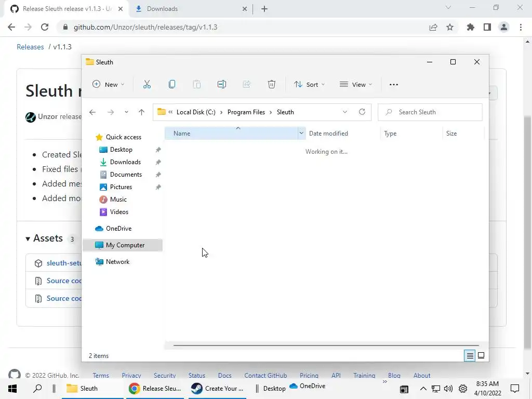Click the Search Sleuth field
Viewport: 532px width, 399px height.
430,112
